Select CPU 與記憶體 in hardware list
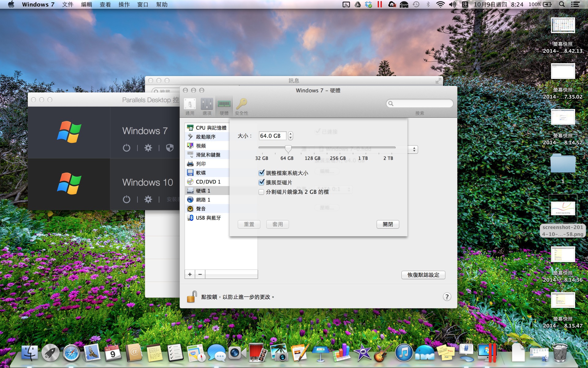 207,128
